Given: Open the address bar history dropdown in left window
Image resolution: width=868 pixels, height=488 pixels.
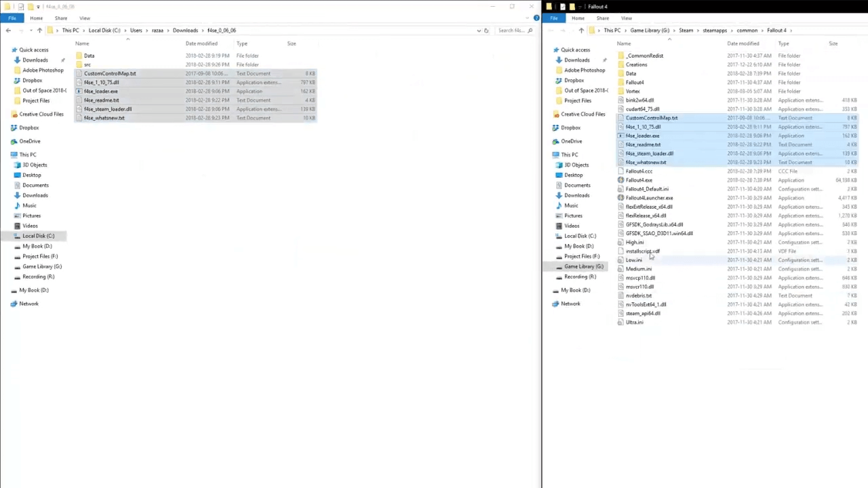Looking at the screenshot, I should [479, 30].
